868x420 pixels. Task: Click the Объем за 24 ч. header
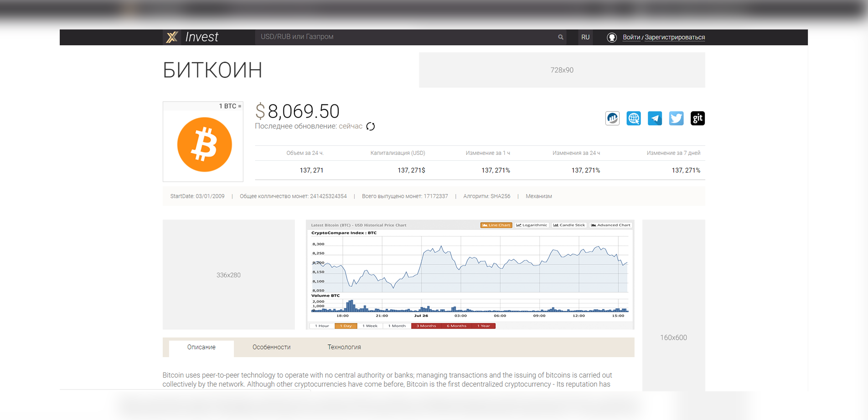click(x=305, y=153)
